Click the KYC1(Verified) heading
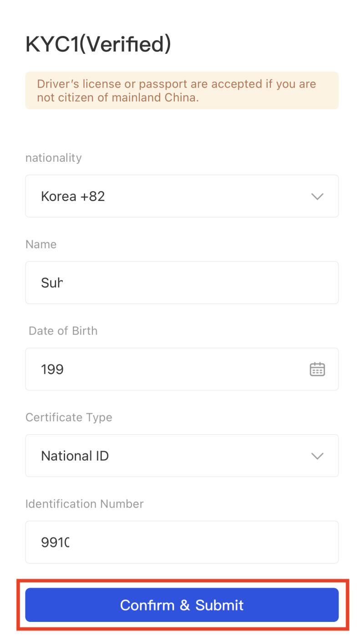 tap(98, 44)
